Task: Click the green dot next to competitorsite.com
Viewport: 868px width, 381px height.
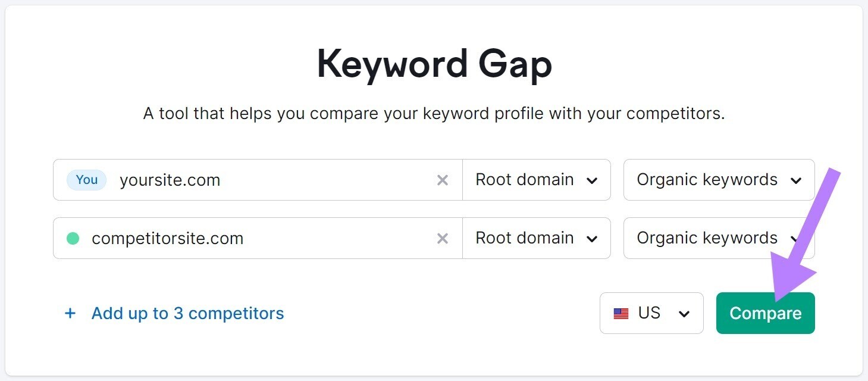Action: coord(73,238)
